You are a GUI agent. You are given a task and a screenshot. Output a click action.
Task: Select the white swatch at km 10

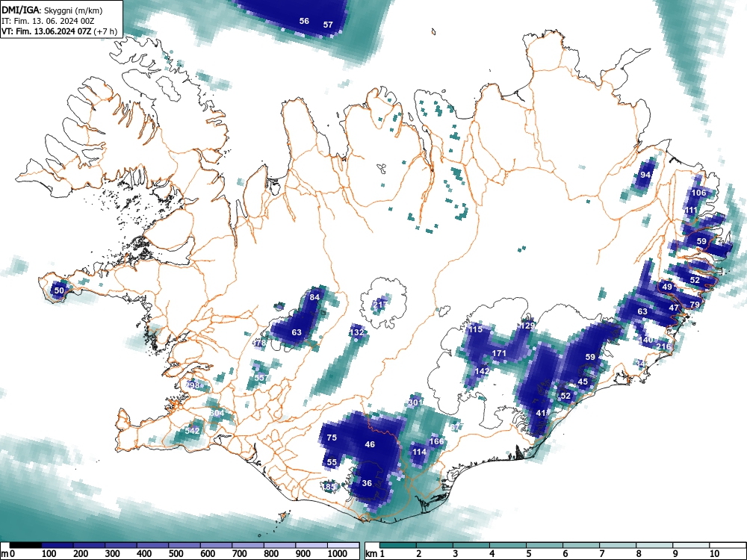[727, 545]
